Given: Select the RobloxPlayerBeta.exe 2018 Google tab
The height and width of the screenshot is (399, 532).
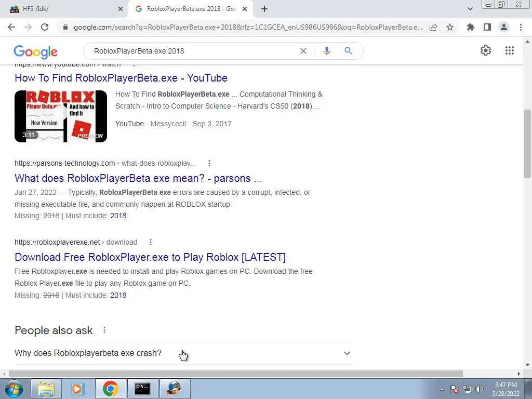Looking at the screenshot, I should tap(190, 9).
